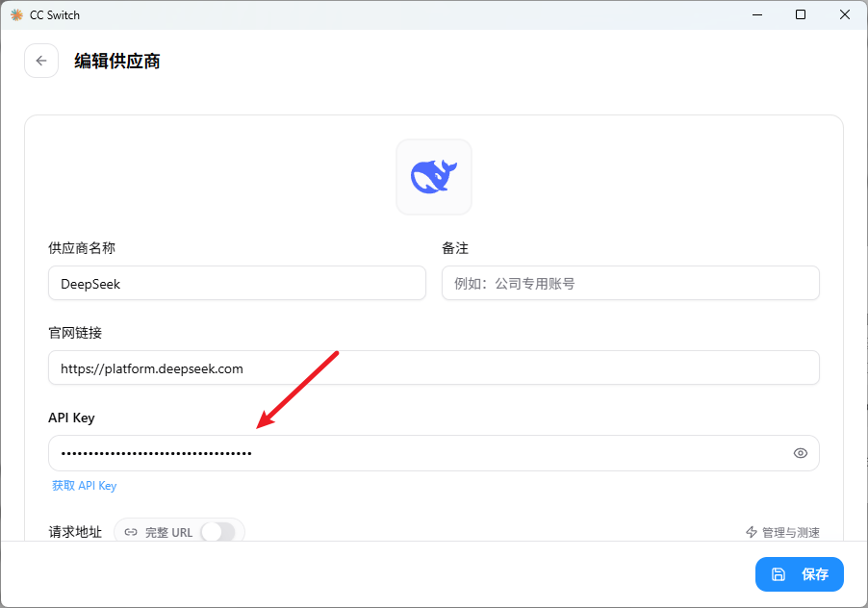Viewport: 868px width, 608px height.
Task: Click the 供应商名称 label
Action: pyautogui.click(x=82, y=248)
